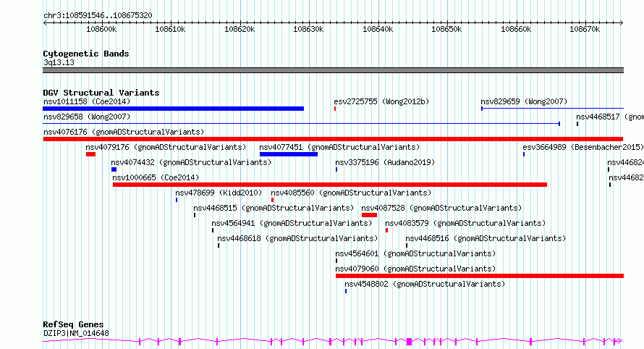Select the 3q13.13 band label
The width and height of the screenshot is (644, 349).
(59, 62)
